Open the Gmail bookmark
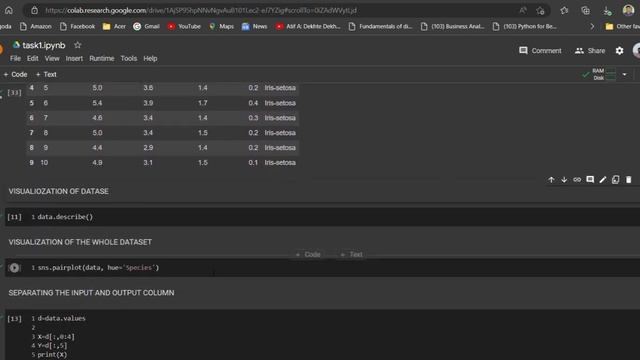The height and width of the screenshot is (360, 640). (147, 27)
